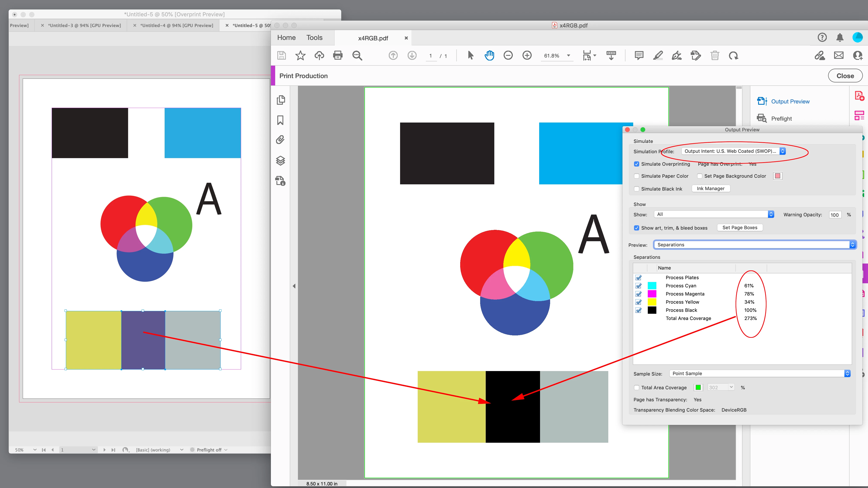The height and width of the screenshot is (488, 868).
Task: Click the zoom in plus icon
Action: 527,56
